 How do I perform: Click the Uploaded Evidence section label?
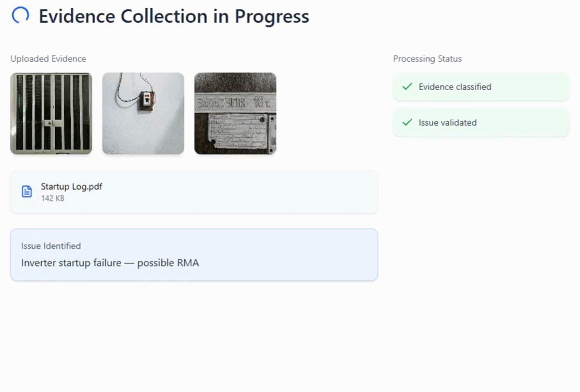(x=48, y=59)
